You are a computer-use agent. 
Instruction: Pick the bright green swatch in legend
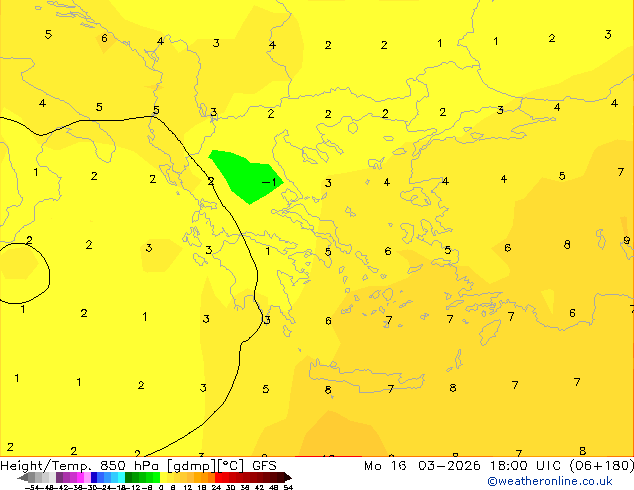point(156,477)
